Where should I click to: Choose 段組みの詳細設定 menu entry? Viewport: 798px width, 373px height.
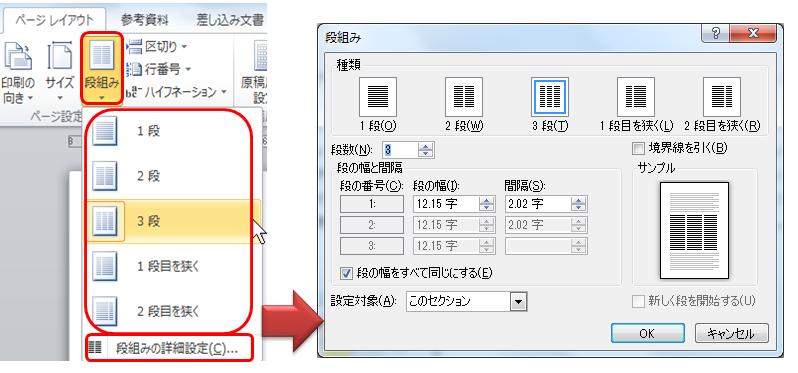point(169,348)
